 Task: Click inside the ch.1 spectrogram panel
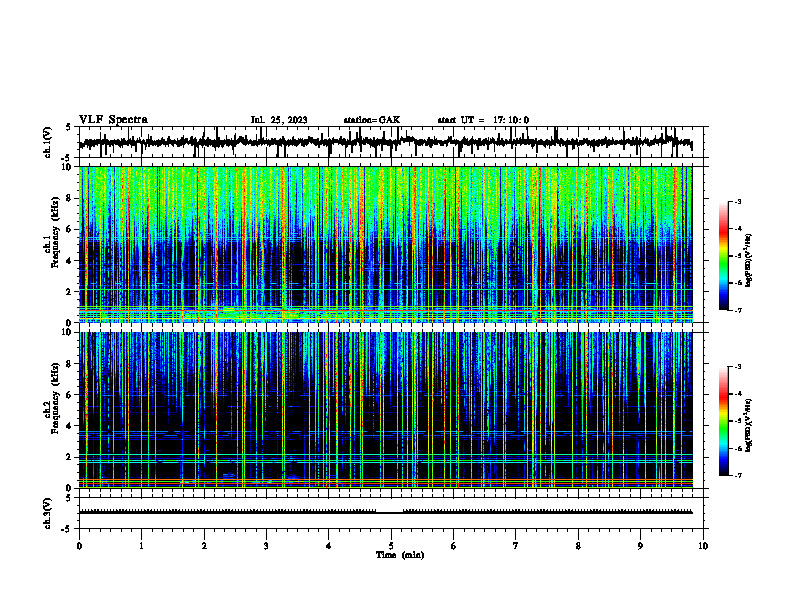[x=385, y=244]
